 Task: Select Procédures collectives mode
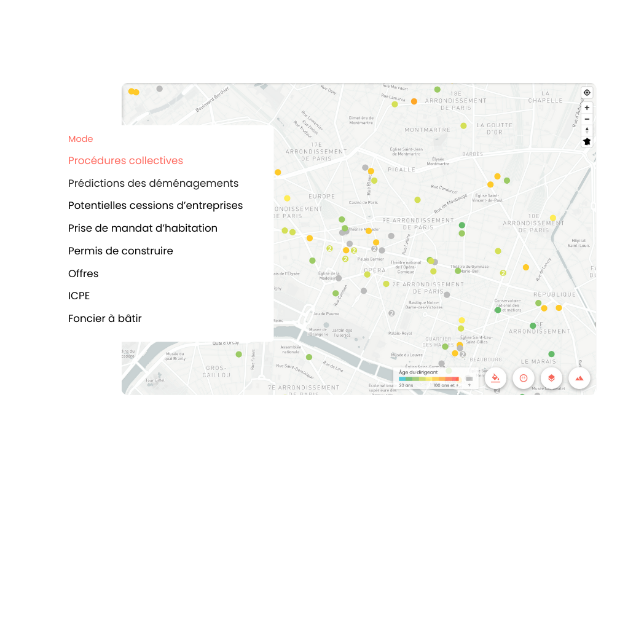click(125, 160)
